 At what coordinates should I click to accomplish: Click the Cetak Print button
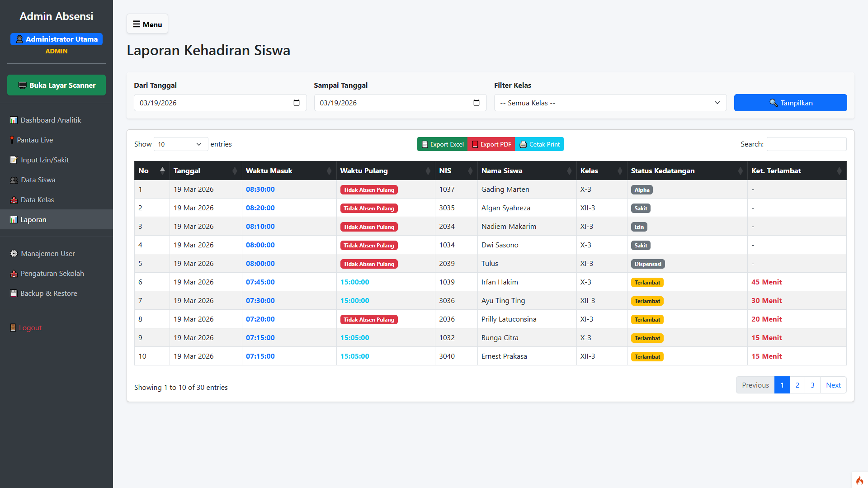pos(539,144)
